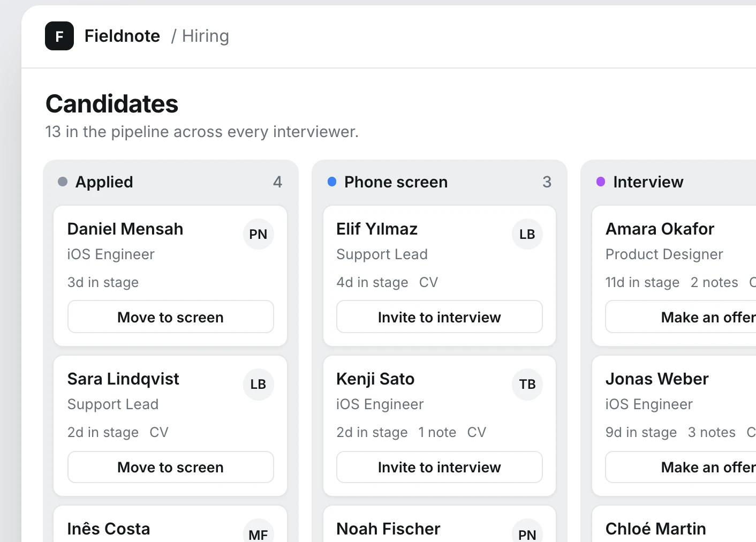Click Amara Okafor's '11d in stage' text
Viewport: 756px width, 542px height.
click(642, 282)
